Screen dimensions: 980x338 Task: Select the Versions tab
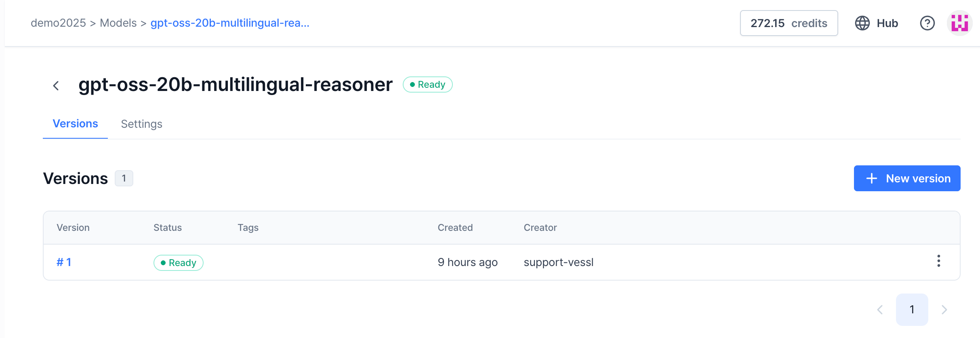[x=75, y=124]
